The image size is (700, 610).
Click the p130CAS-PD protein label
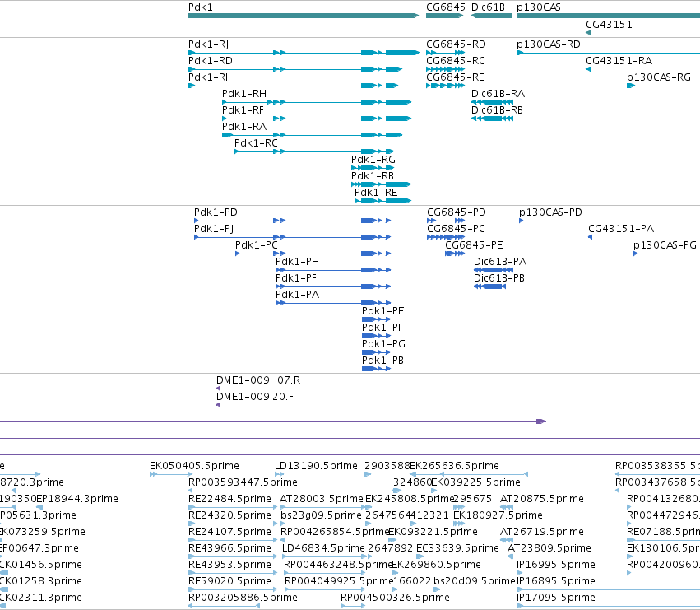coord(550,212)
